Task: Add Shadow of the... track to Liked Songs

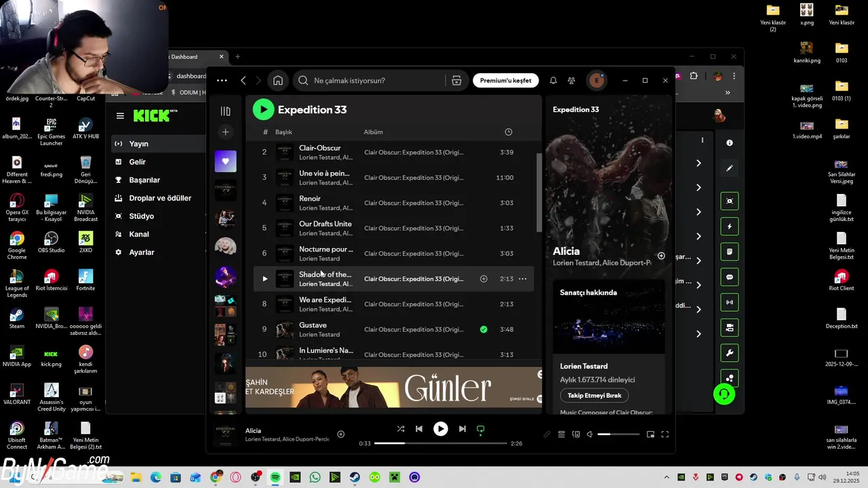Action: tap(484, 279)
